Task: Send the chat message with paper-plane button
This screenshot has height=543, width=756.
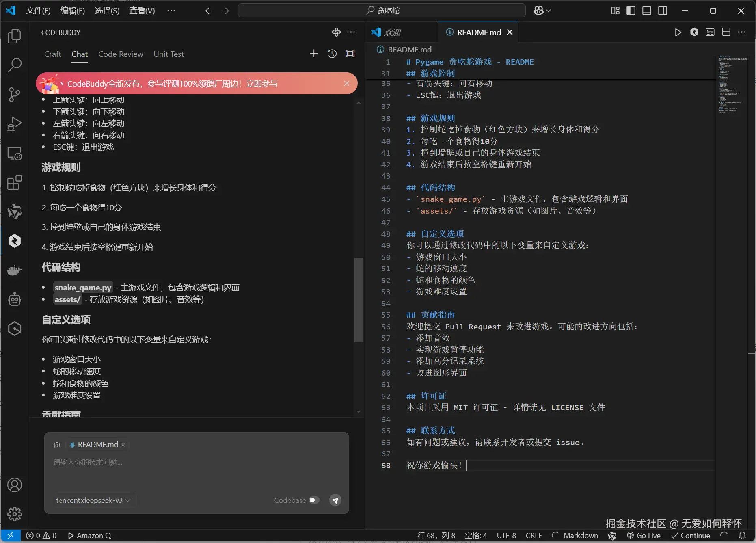Action: point(335,500)
